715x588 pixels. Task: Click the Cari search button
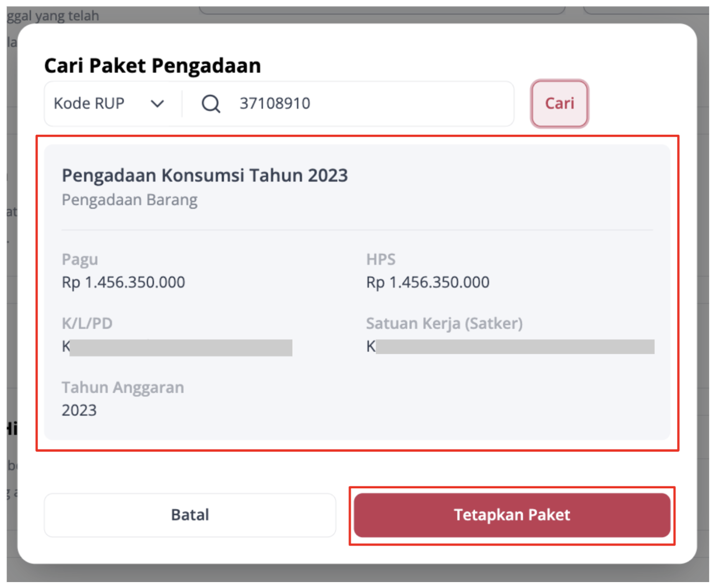pyautogui.click(x=560, y=104)
